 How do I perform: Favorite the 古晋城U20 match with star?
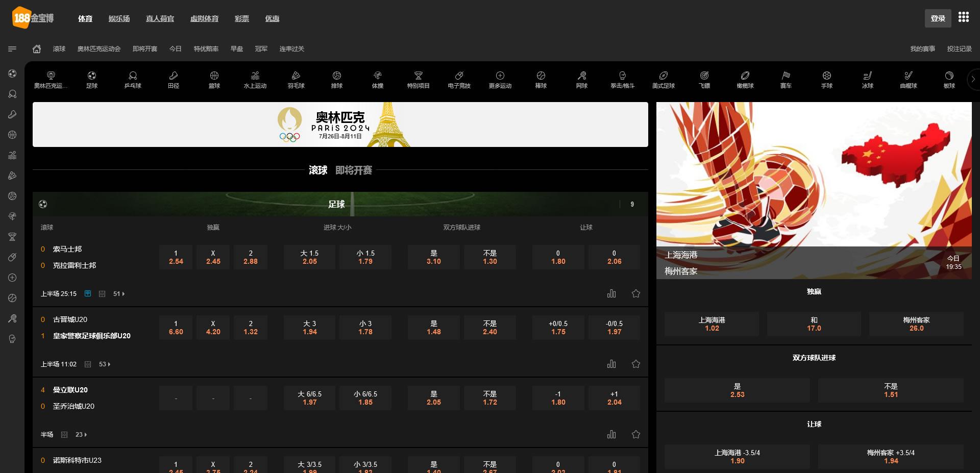(x=636, y=364)
